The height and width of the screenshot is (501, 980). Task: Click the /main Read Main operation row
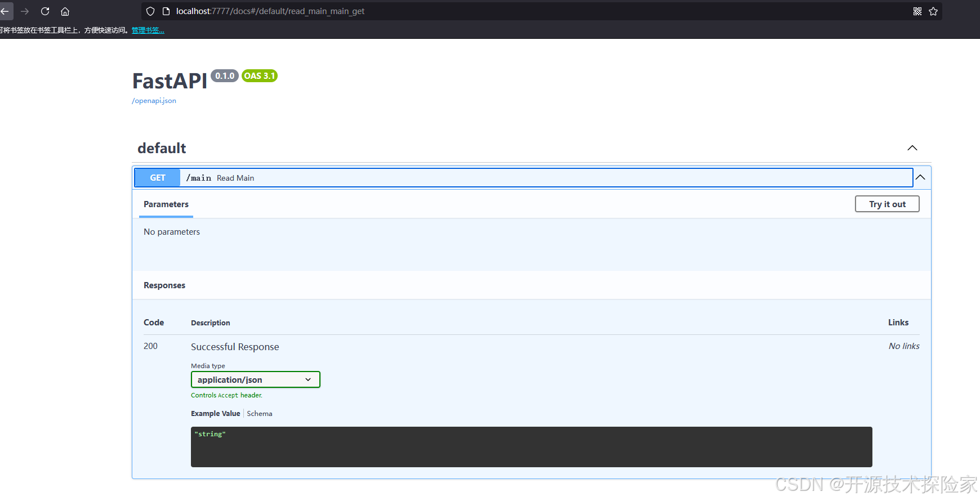[x=523, y=178]
